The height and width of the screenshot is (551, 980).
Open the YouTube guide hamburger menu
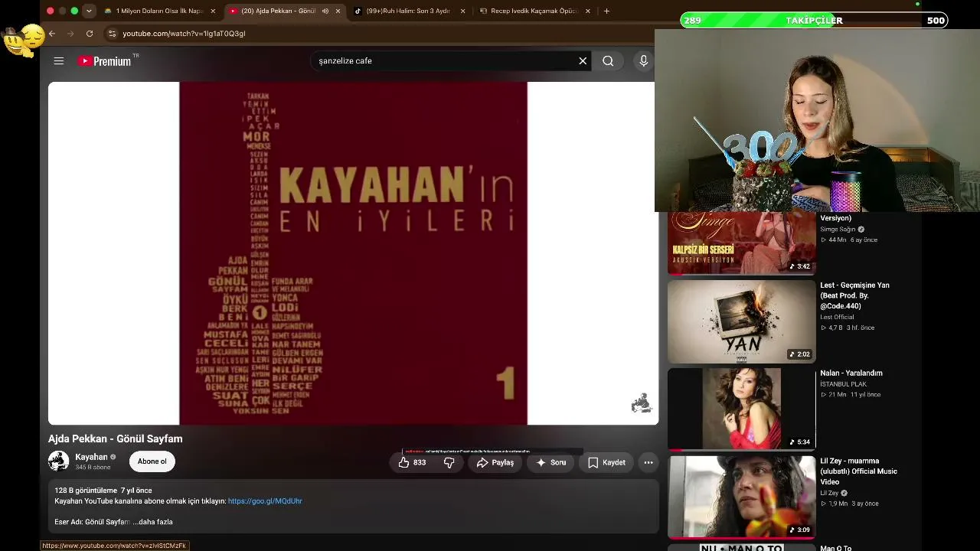tap(59, 60)
